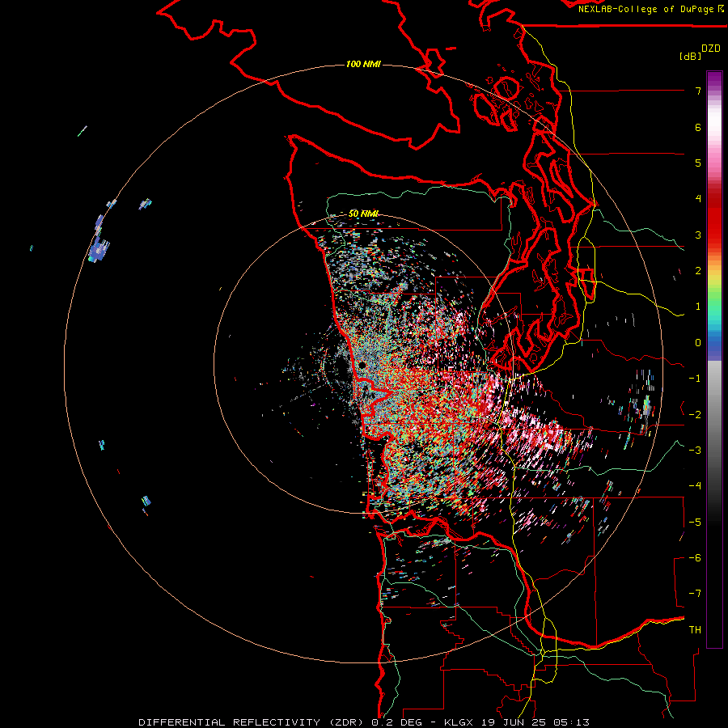The width and height of the screenshot is (728, 728).
Task: Click the scale value 7
Action: [698, 91]
